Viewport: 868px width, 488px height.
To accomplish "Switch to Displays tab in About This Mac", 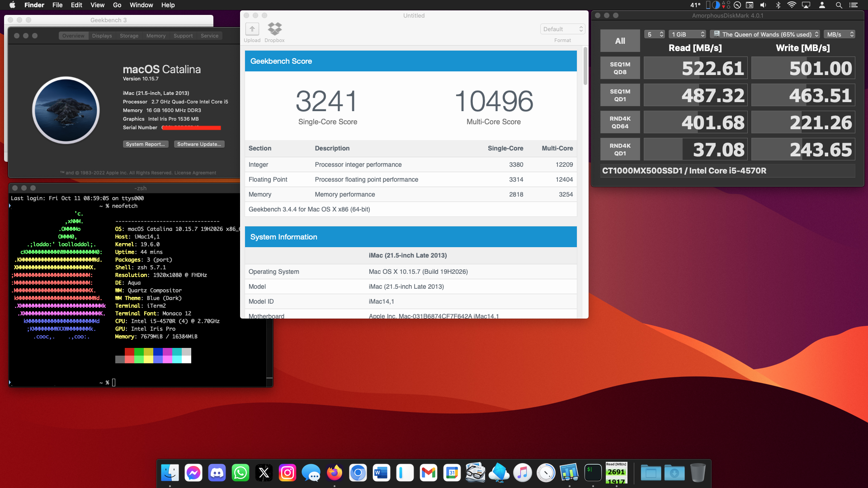I will (x=102, y=36).
